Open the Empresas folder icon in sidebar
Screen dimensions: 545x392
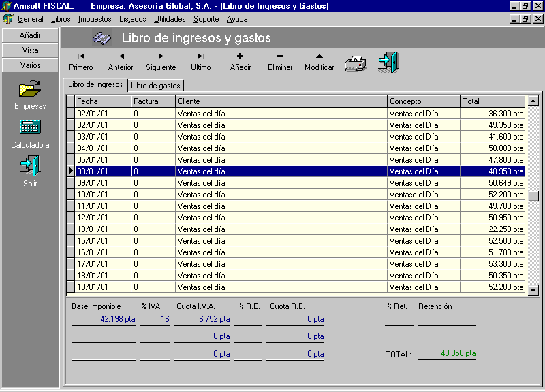[x=30, y=89]
